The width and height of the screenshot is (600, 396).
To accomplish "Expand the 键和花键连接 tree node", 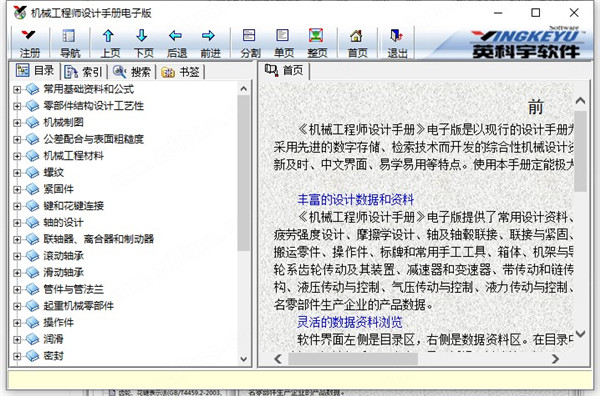I will coord(17,206).
